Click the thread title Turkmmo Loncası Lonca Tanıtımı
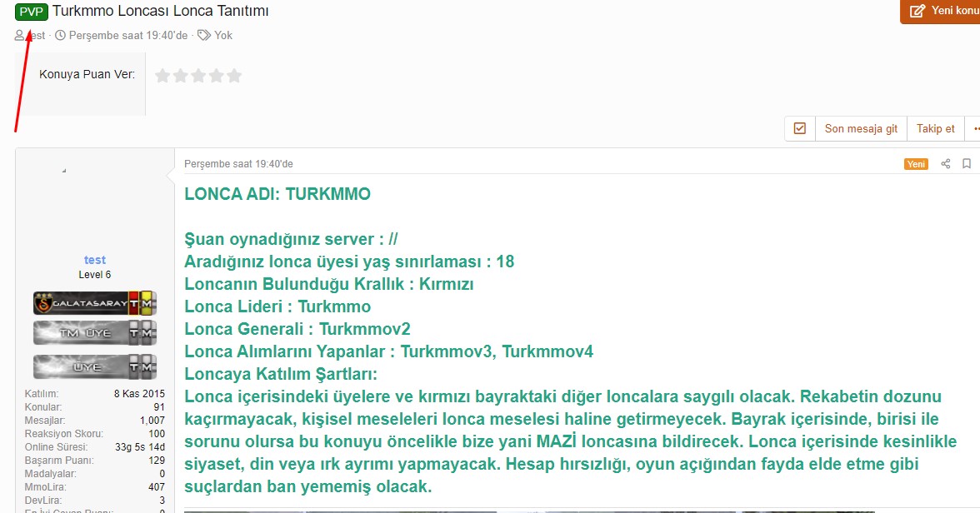This screenshot has height=513, width=980. click(160, 12)
